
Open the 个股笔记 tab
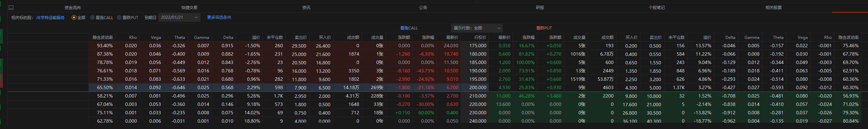pos(657,7)
